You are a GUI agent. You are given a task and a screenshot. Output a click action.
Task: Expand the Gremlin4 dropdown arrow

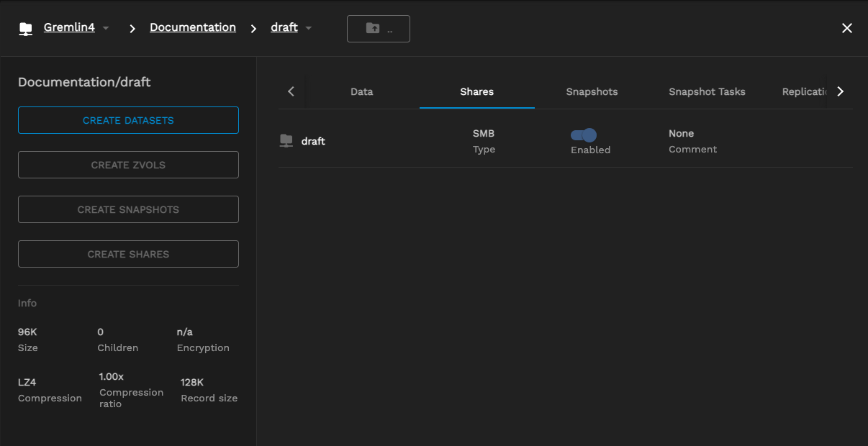(x=106, y=28)
